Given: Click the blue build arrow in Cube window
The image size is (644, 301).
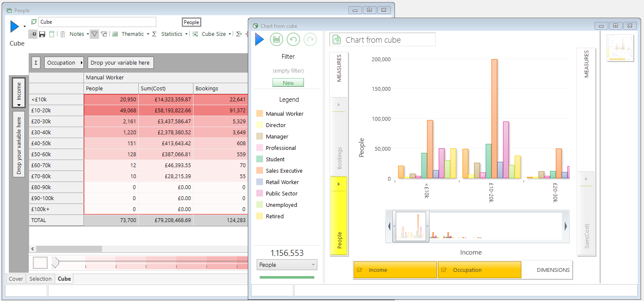Looking at the screenshot, I should (15, 27).
